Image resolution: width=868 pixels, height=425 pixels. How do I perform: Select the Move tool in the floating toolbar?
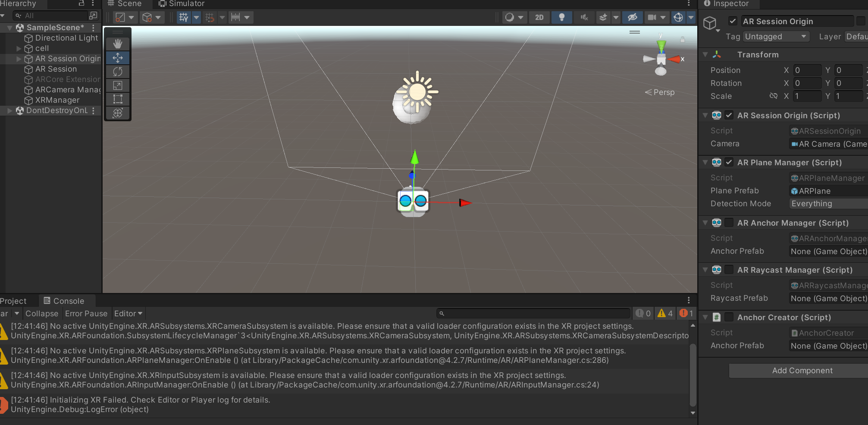pos(117,57)
